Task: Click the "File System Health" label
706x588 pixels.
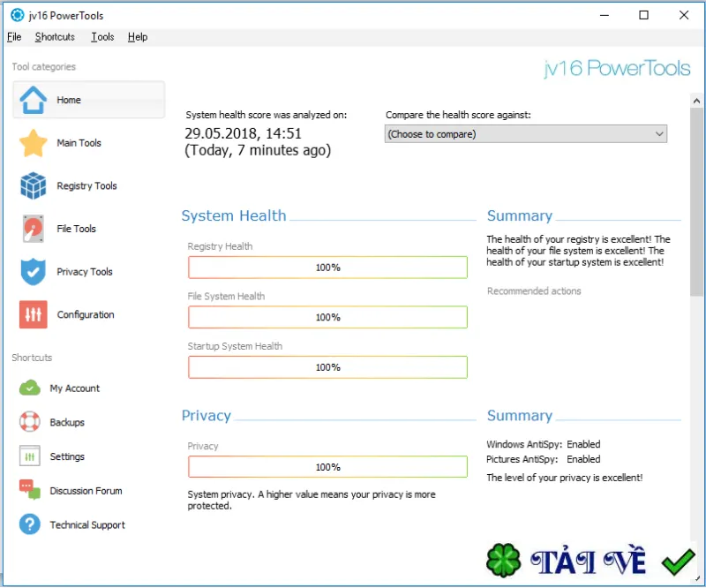Action: (226, 297)
